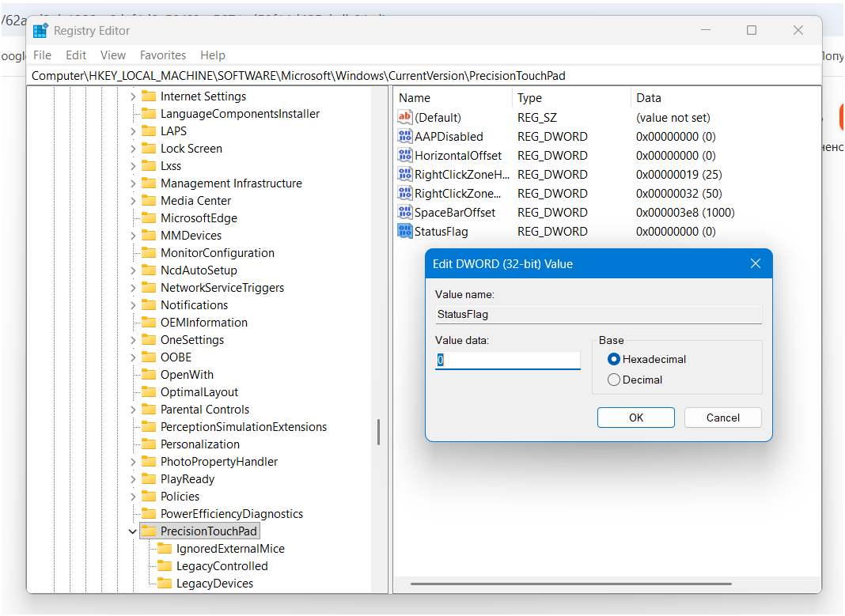This screenshot has width=845, height=616.
Task: Click the AAPDisabled DWORD icon
Action: 405,136
